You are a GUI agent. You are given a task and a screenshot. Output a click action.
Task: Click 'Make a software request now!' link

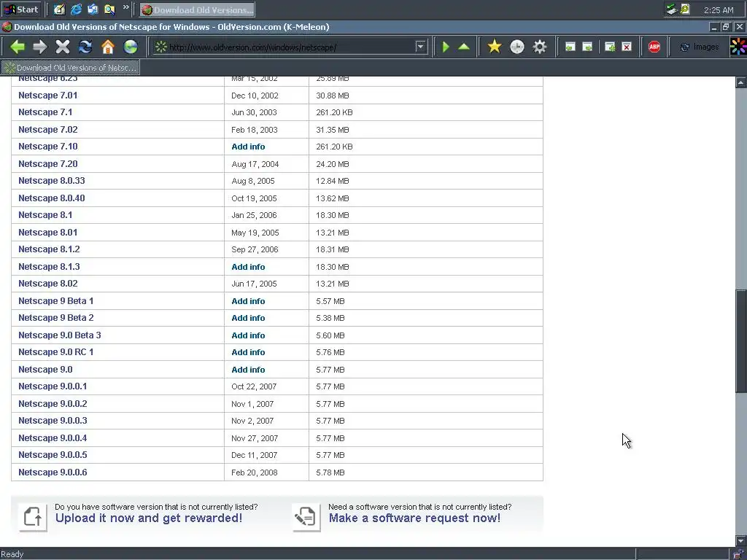[x=414, y=518]
